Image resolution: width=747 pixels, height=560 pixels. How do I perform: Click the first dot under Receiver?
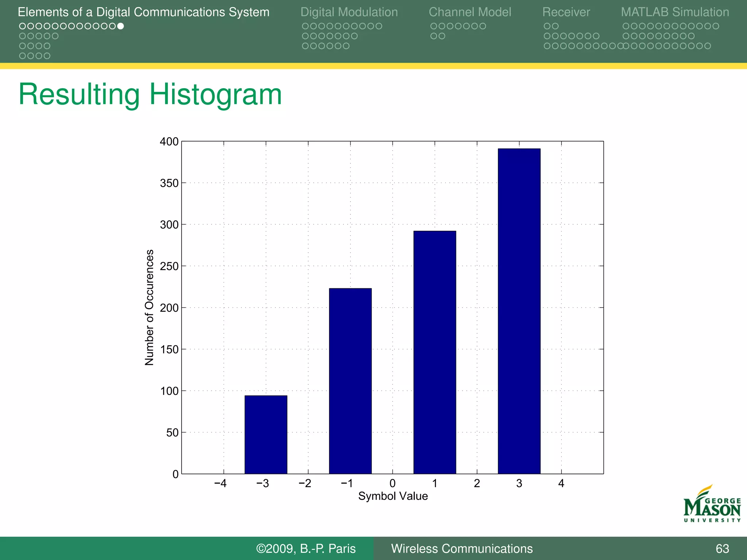(547, 26)
